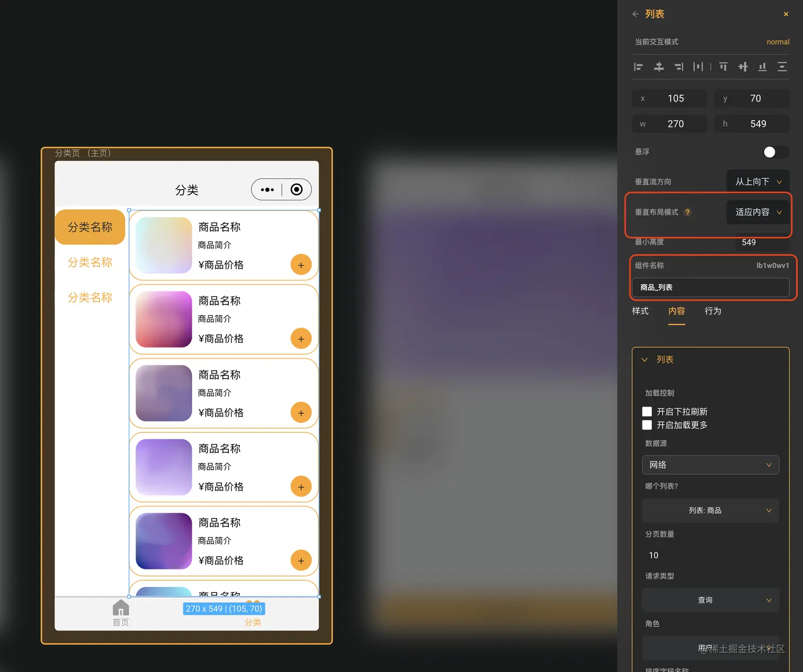The height and width of the screenshot is (672, 803).
Task: Click the 首页 home icon in tab bar
Action: tap(121, 608)
